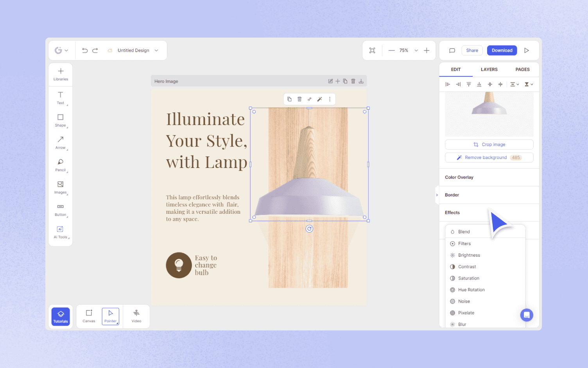Image resolution: width=588 pixels, height=368 pixels.
Task: Open the Libraries panel
Action: tap(61, 74)
